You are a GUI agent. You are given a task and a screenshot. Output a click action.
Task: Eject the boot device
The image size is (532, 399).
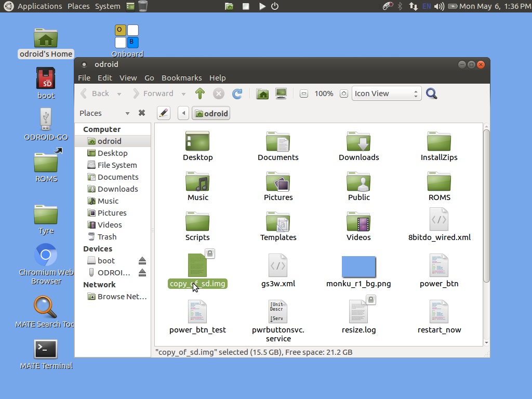[142, 261]
